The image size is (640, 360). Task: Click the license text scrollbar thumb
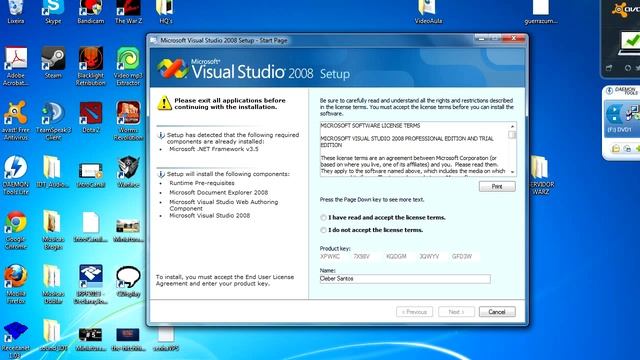pyautogui.click(x=512, y=135)
